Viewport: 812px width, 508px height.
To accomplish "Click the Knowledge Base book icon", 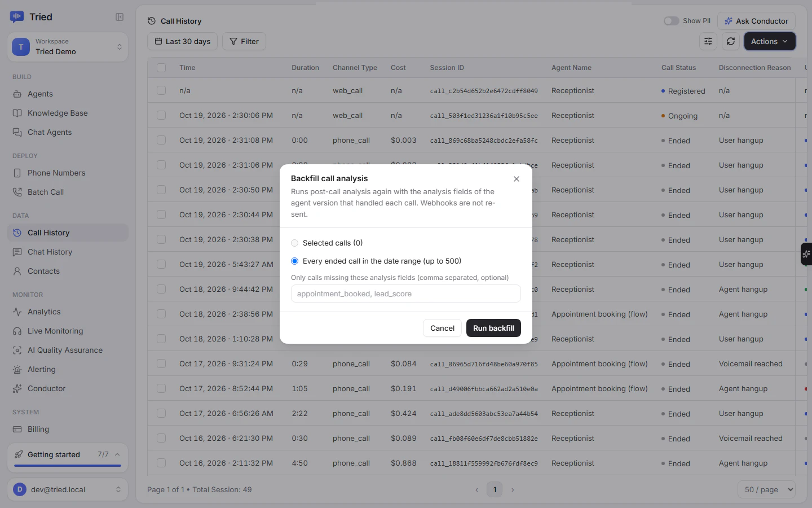I will pyautogui.click(x=17, y=113).
